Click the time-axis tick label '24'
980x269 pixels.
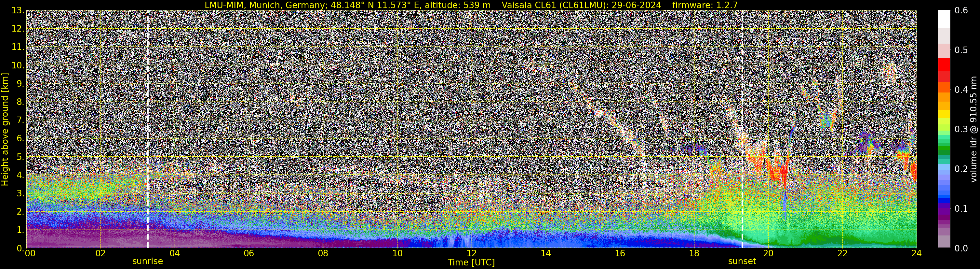pyautogui.click(x=917, y=253)
